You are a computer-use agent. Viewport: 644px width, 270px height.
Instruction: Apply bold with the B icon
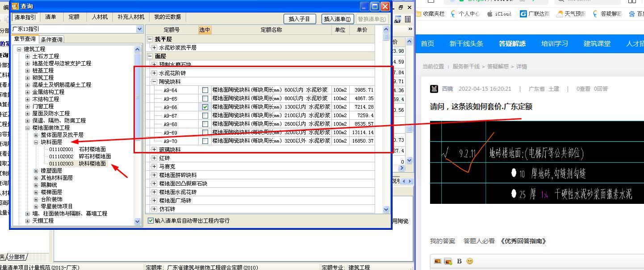(459, 261)
